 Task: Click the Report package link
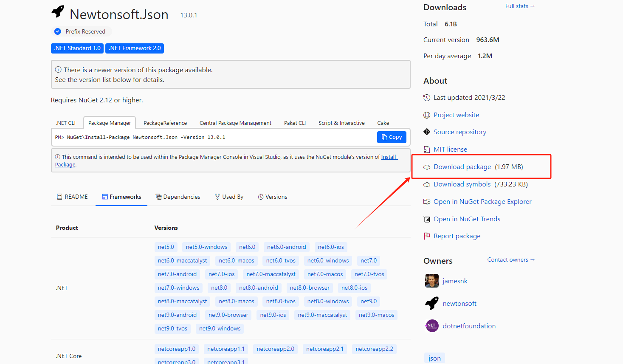[457, 236]
